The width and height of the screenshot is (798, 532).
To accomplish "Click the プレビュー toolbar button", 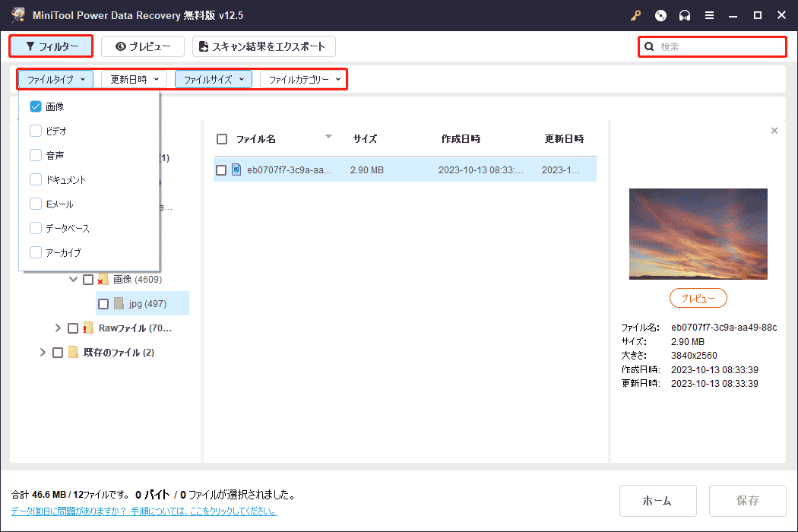I will (x=143, y=46).
